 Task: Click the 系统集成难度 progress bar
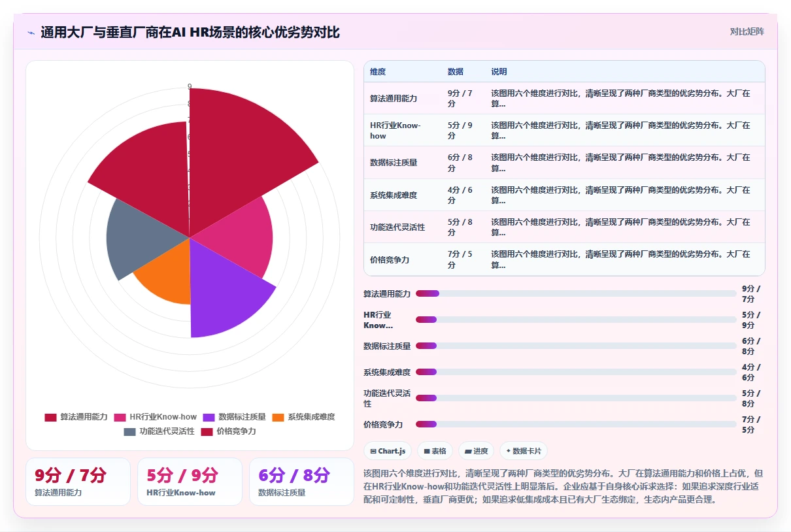coord(576,372)
